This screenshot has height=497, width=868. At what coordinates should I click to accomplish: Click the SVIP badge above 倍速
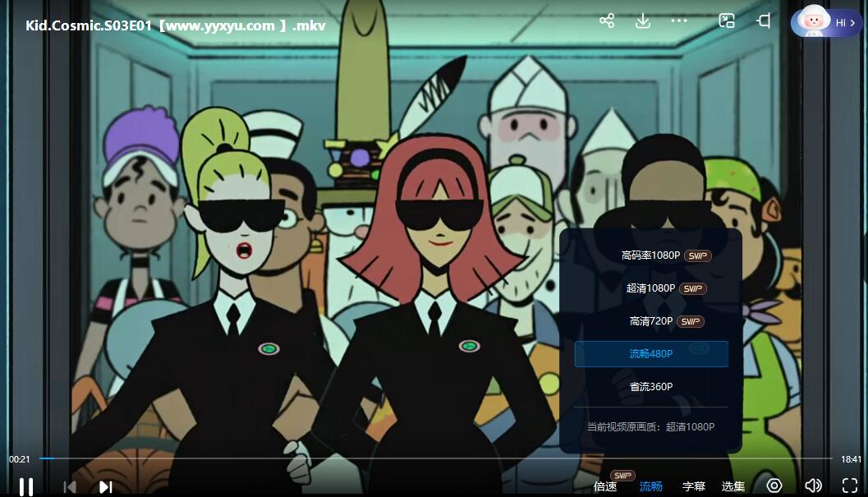[622, 476]
